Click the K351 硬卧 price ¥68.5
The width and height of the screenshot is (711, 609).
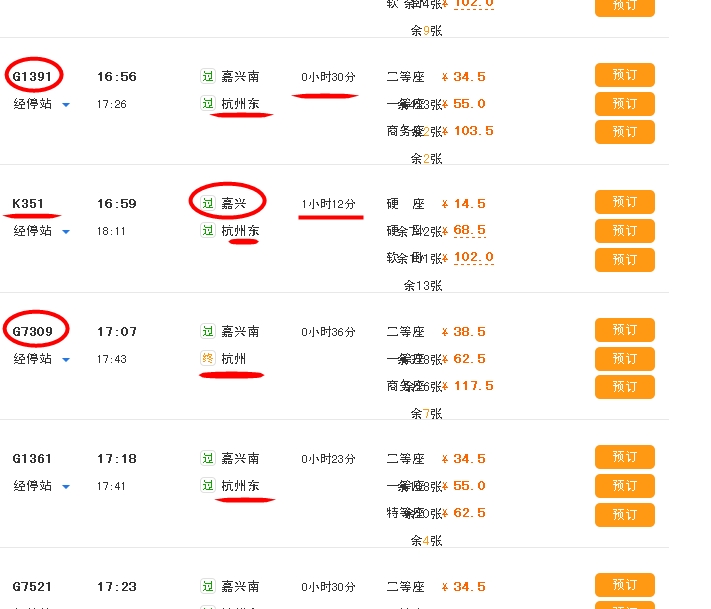coord(469,230)
